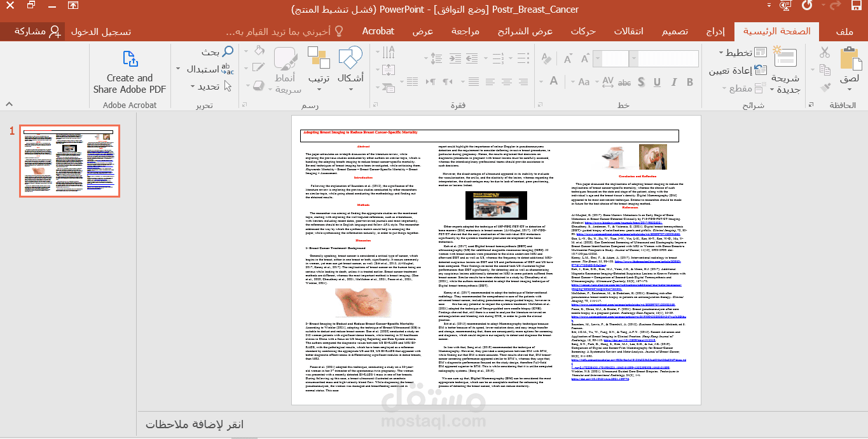Toggle Italic formatting (I)
The width and height of the screenshot is (868, 439).
(673, 82)
